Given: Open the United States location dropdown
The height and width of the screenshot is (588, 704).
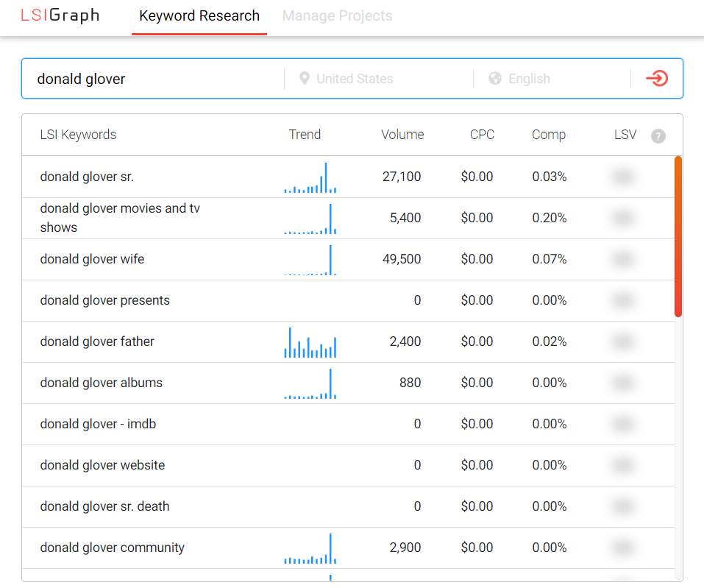Looking at the screenshot, I should coord(355,79).
